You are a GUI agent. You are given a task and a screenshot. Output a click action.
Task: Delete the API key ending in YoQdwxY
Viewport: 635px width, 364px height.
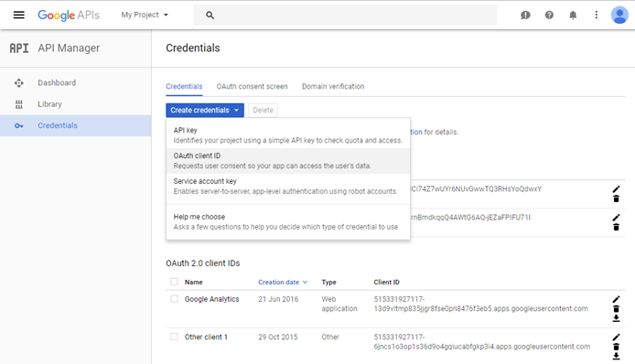coord(616,198)
